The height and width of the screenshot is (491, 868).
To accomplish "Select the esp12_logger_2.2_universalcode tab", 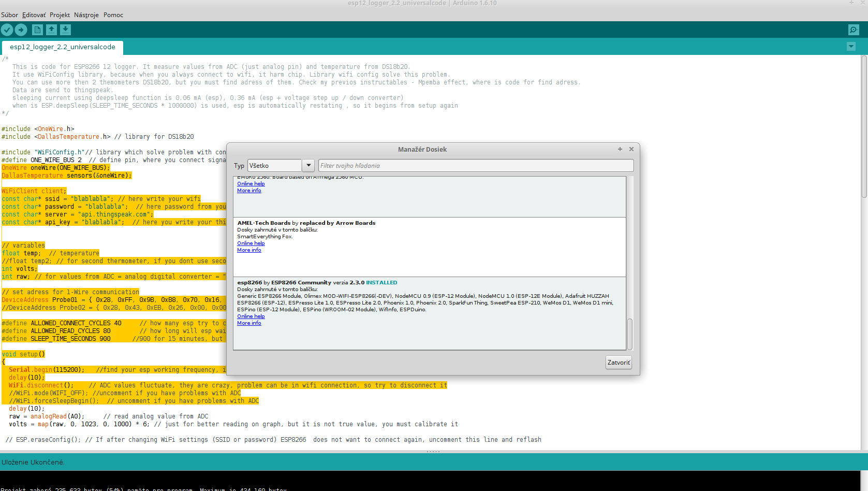I will 63,47.
